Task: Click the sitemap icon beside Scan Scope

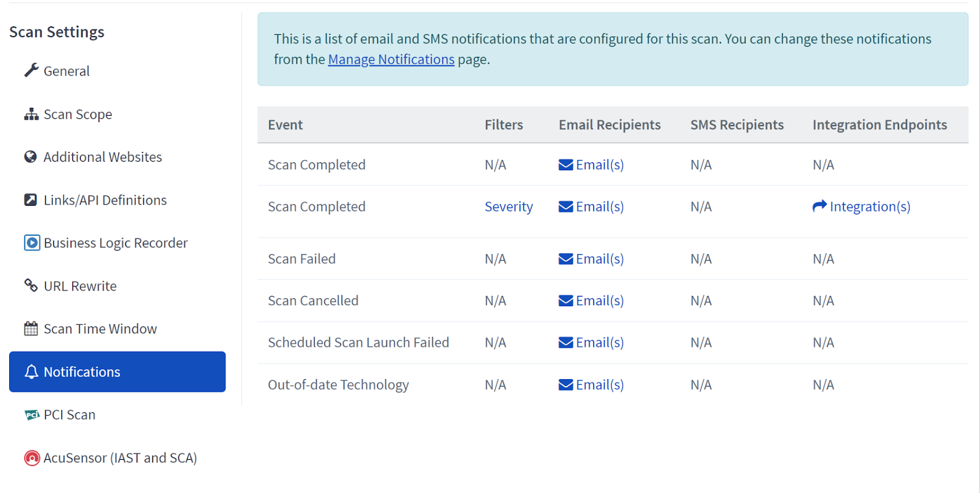Action: coord(31,114)
